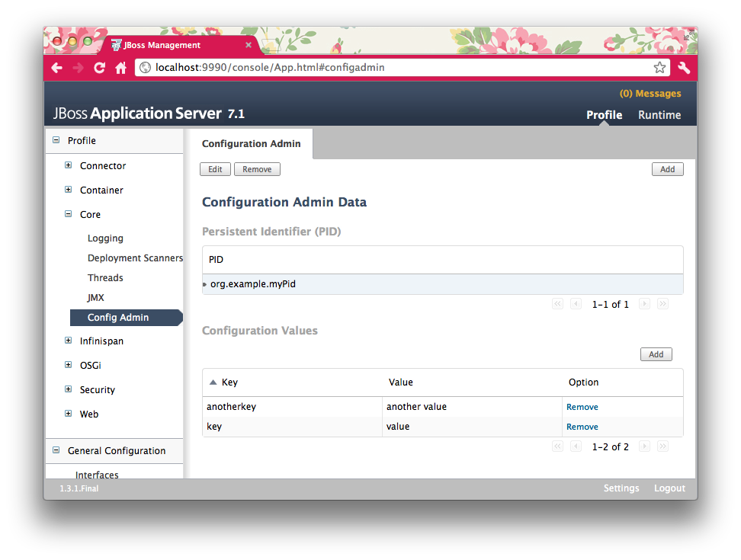Go to last page of Configuration Values
Image resolution: width=741 pixels, height=560 pixels.
(x=663, y=446)
